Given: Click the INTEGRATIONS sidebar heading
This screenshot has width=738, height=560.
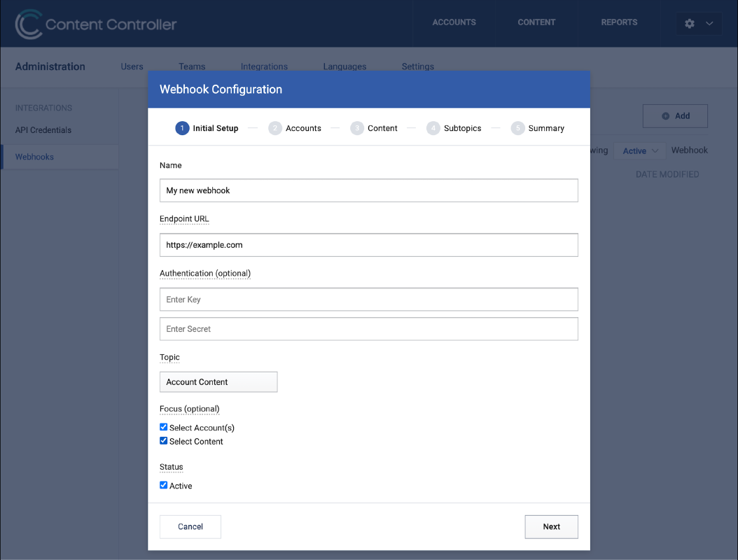Looking at the screenshot, I should pos(43,108).
